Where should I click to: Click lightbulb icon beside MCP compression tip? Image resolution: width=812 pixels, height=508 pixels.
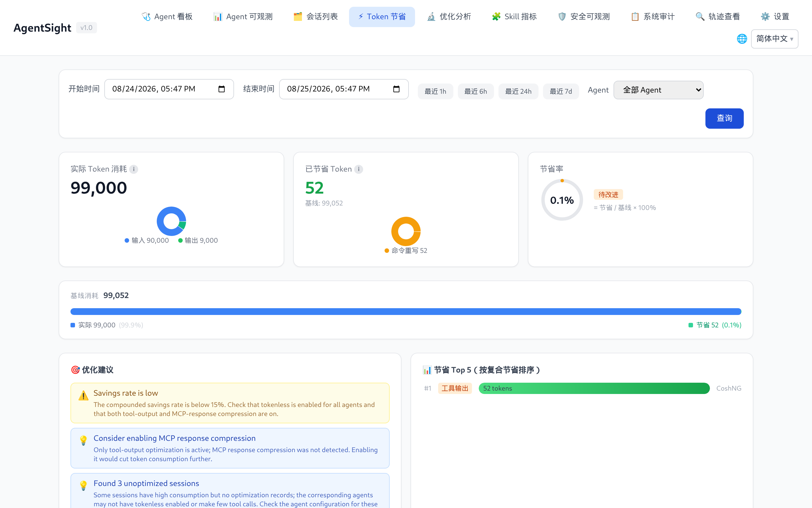point(83,441)
